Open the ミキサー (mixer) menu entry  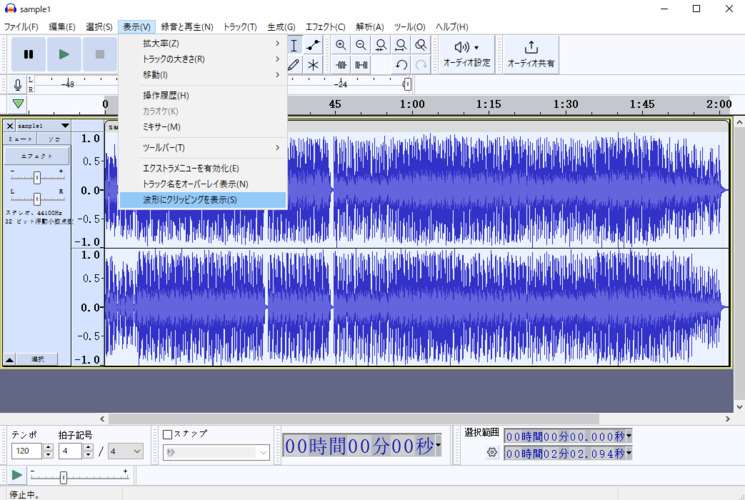(x=161, y=127)
